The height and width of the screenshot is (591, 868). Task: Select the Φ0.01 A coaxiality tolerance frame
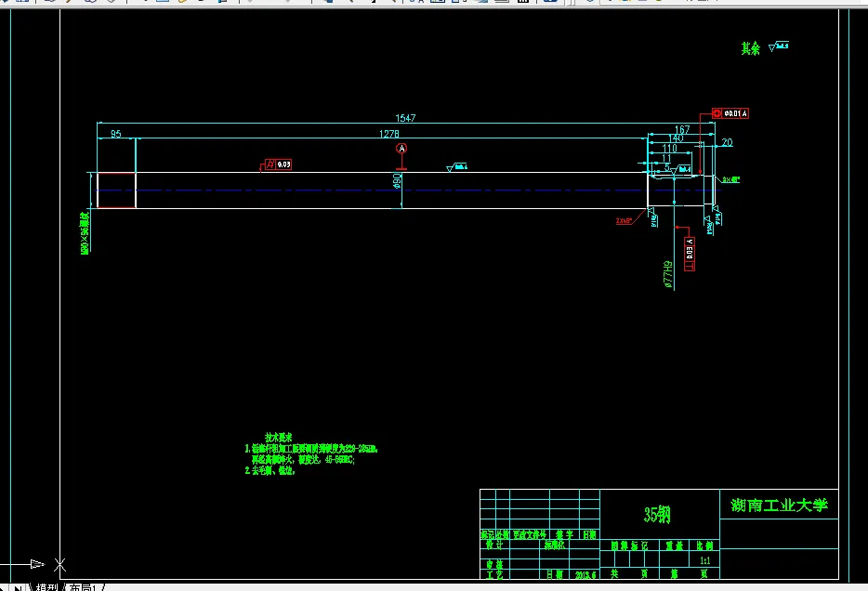pos(730,113)
